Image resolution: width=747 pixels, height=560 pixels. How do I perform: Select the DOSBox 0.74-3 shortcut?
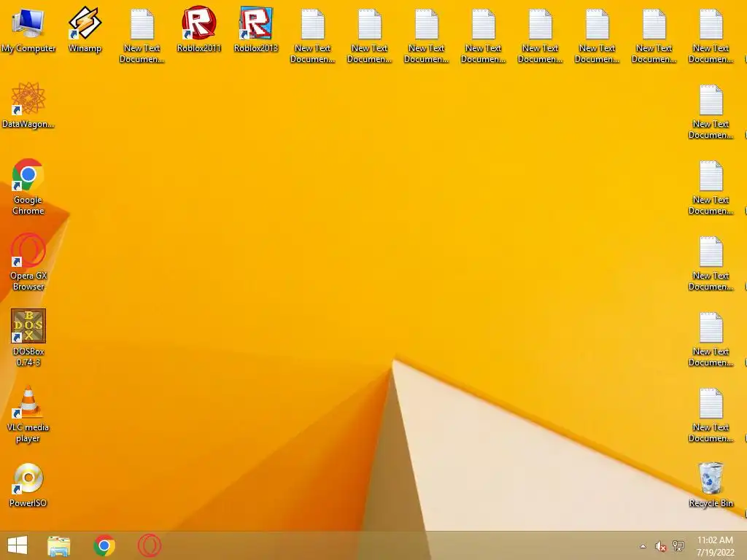pyautogui.click(x=28, y=338)
